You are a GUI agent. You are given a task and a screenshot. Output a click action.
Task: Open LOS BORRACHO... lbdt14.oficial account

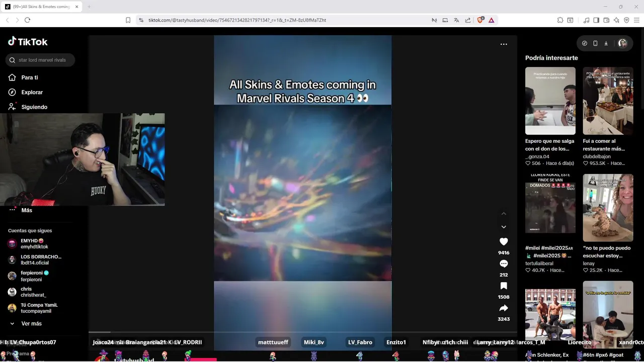point(34,260)
